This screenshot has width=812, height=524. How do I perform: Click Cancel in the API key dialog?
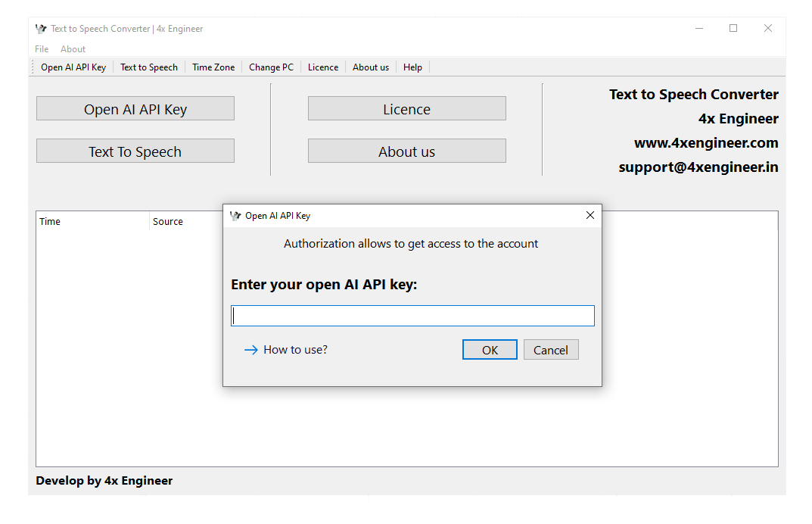coord(551,350)
